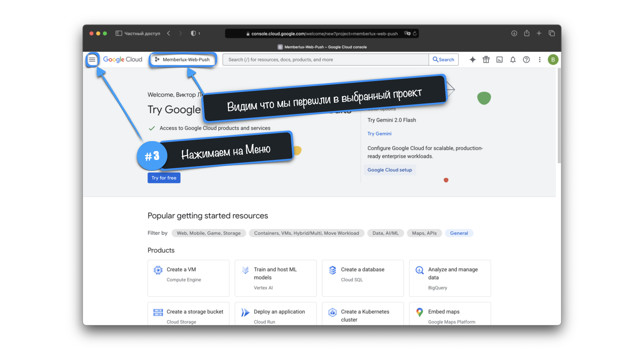
Task: Open the gift free trial icon
Action: pos(486,60)
